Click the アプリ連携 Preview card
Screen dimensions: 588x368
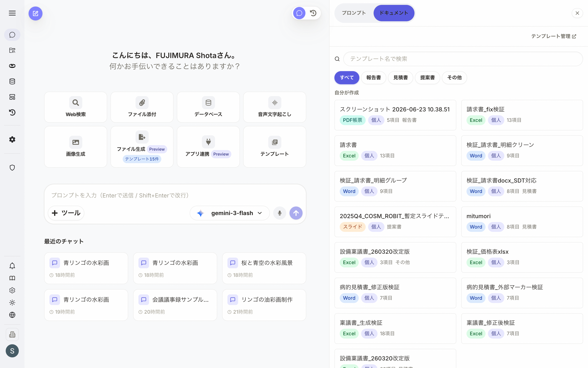point(208,147)
